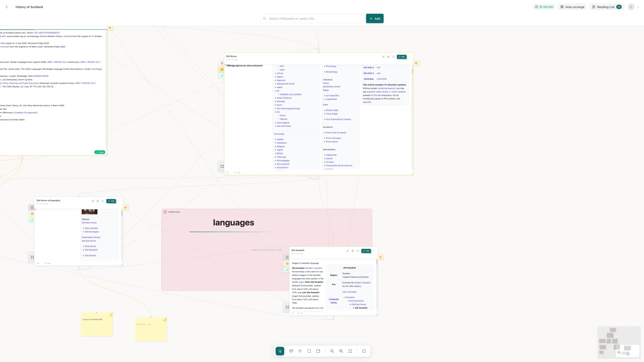644x362 pixels.
Task: Fit canvas to screen from the bottom toolbar
Action: coord(350,351)
